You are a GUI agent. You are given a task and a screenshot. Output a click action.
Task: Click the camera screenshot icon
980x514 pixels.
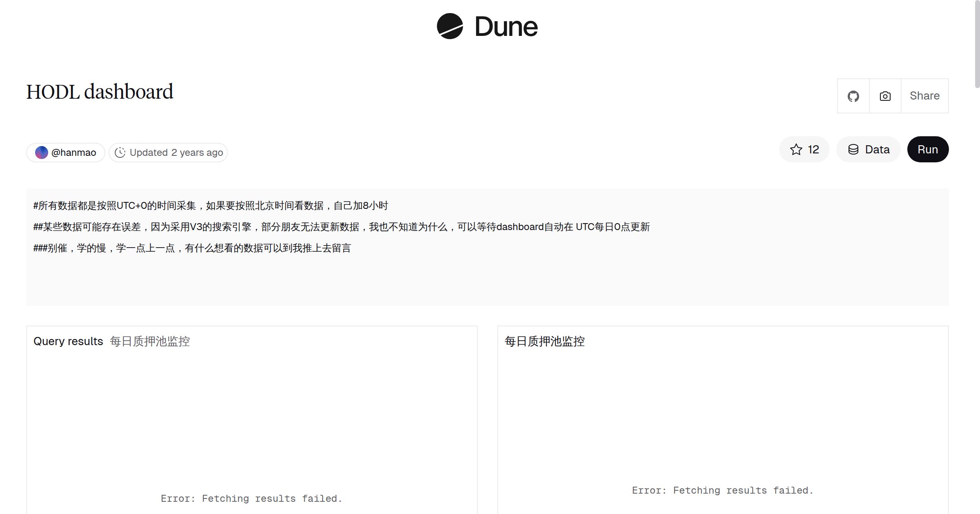click(x=885, y=96)
